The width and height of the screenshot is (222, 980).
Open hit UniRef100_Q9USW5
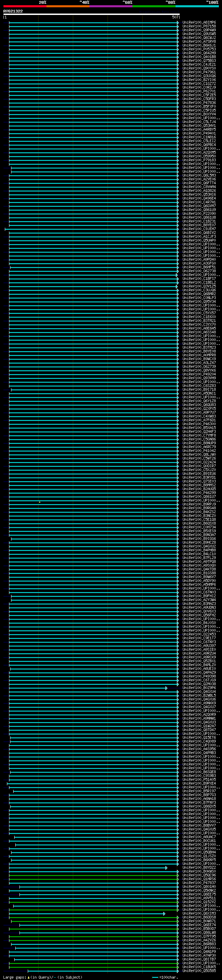199,34
